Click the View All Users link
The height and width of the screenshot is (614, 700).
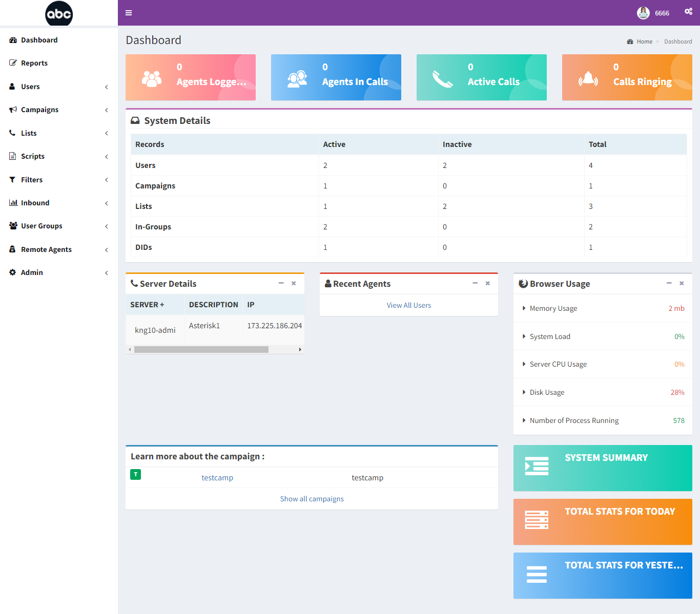tap(409, 305)
